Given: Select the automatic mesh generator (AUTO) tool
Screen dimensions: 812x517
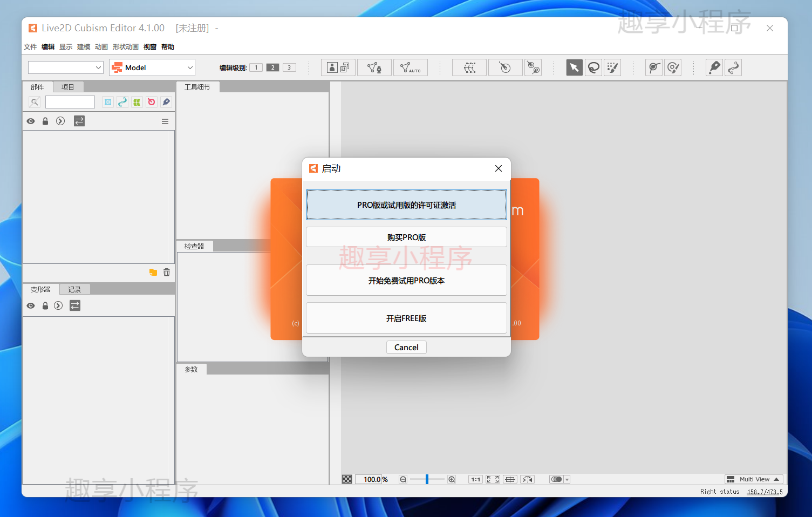Looking at the screenshot, I should click(x=411, y=67).
